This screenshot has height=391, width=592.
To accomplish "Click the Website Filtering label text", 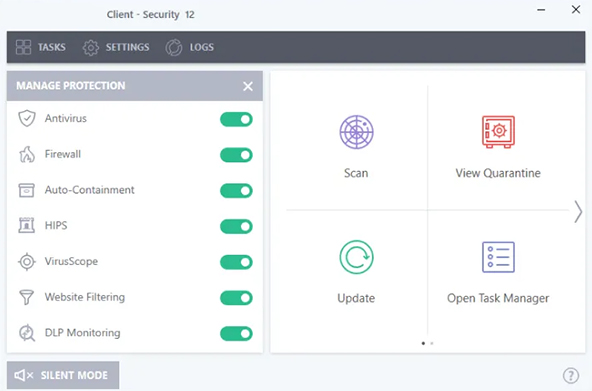I will 85,297.
